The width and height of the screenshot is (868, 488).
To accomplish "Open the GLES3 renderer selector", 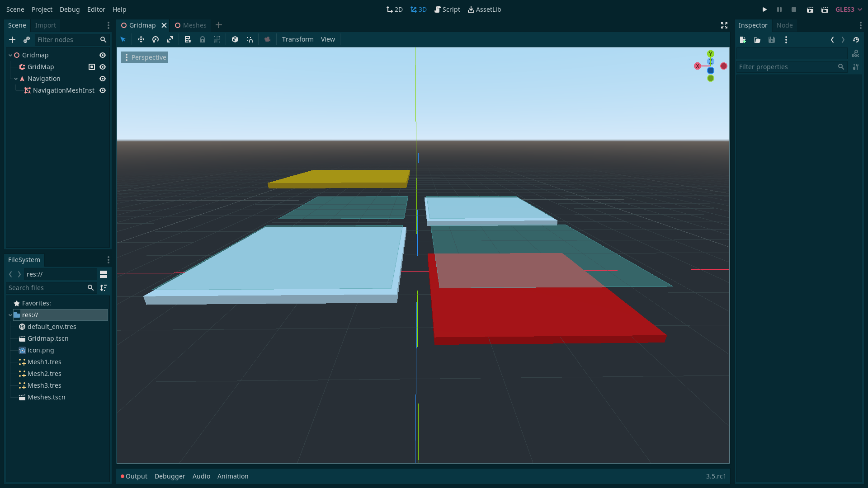I will (x=848, y=9).
